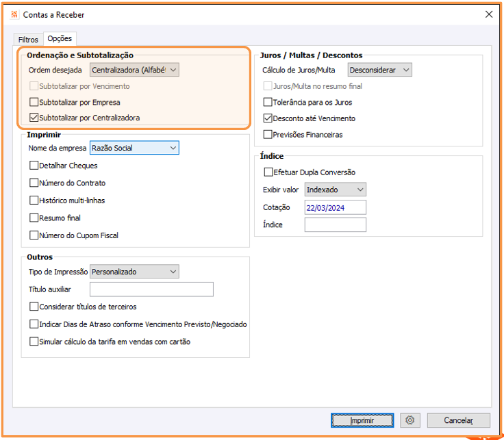This screenshot has height=440, width=504.
Task: Enable Resumo final checkbox
Action: [x=34, y=218]
